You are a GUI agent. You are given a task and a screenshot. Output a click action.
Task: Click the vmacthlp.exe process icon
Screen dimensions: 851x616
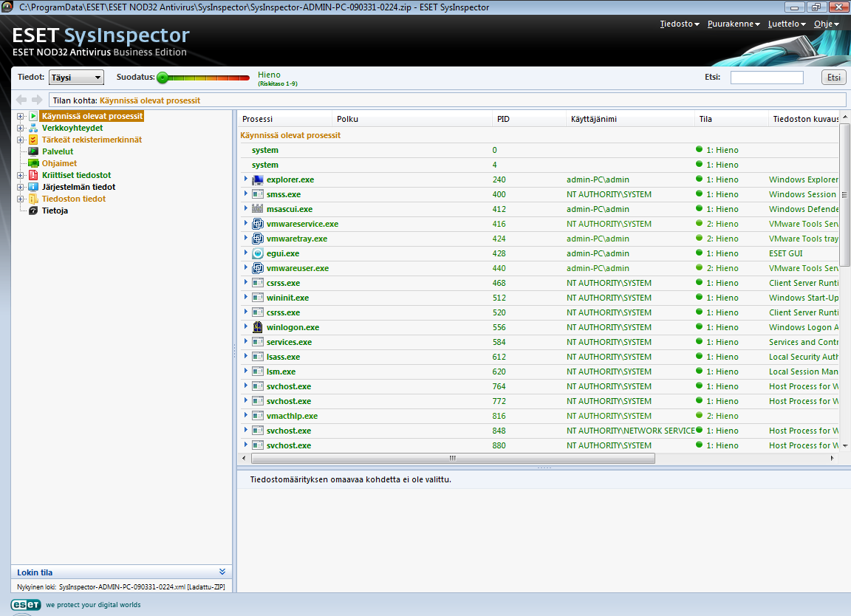[x=258, y=416]
